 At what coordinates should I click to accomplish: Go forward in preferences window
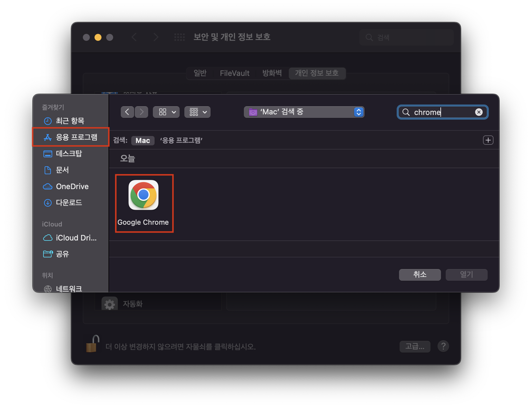[156, 37]
